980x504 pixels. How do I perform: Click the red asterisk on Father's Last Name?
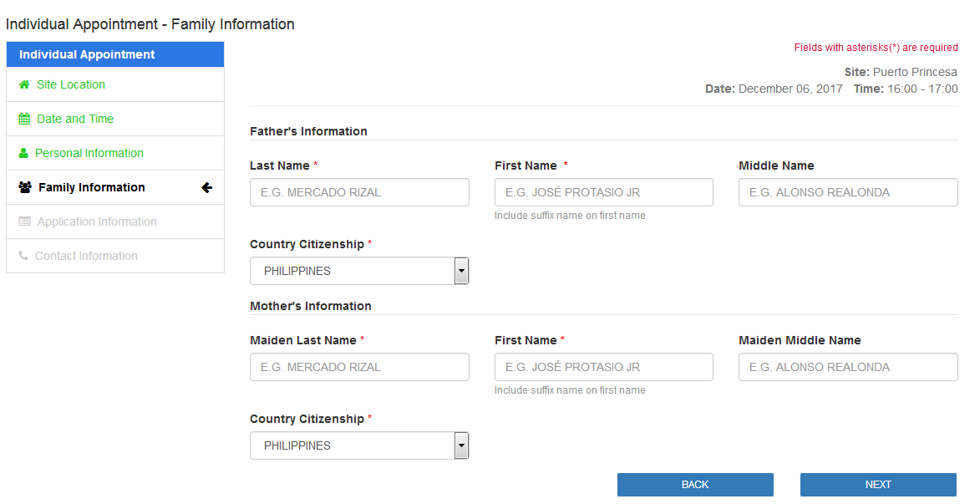click(x=314, y=165)
